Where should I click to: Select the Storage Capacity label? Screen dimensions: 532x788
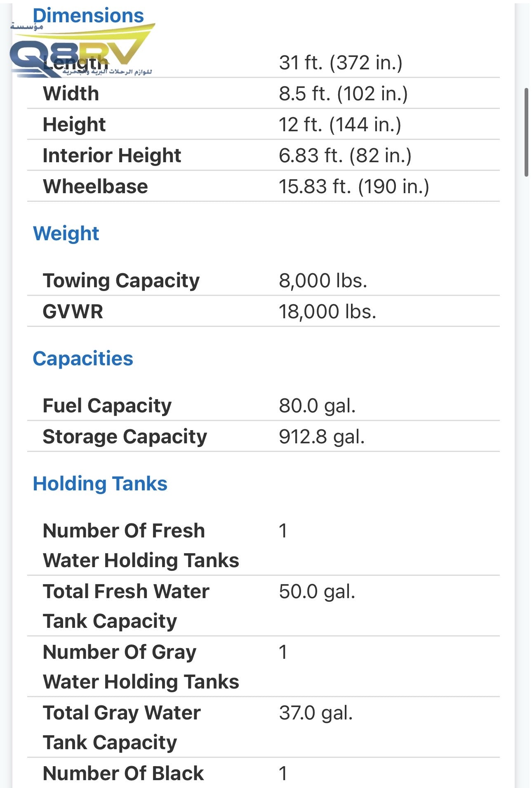pos(125,437)
